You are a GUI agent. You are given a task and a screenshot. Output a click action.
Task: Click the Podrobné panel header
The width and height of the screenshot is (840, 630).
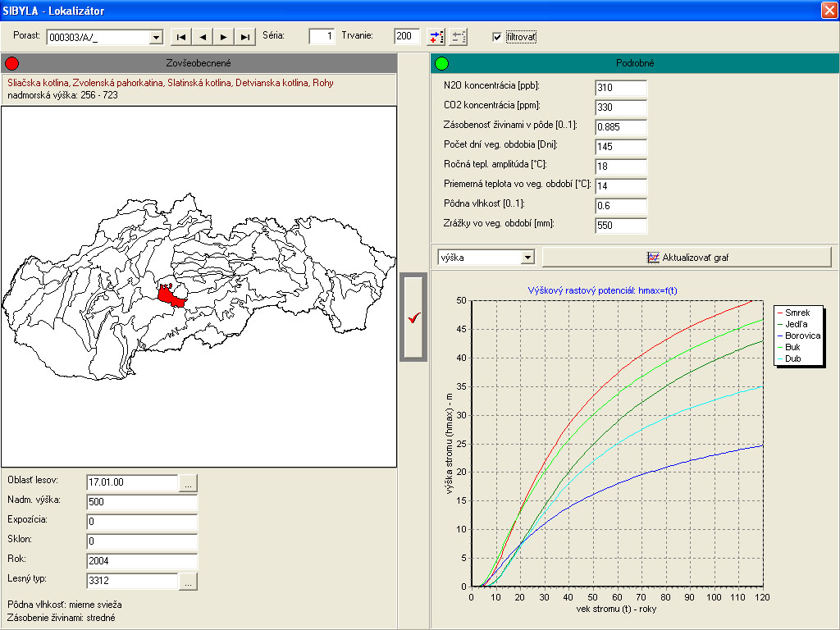634,63
